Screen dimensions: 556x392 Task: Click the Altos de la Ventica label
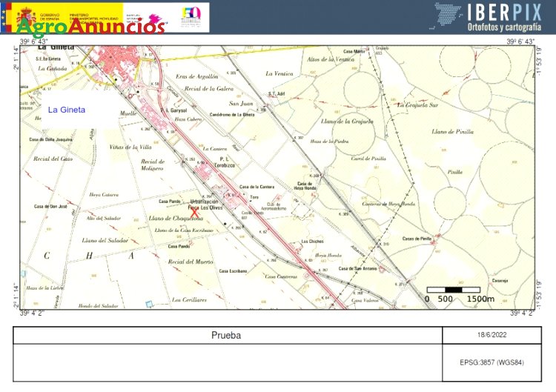pos(331,59)
